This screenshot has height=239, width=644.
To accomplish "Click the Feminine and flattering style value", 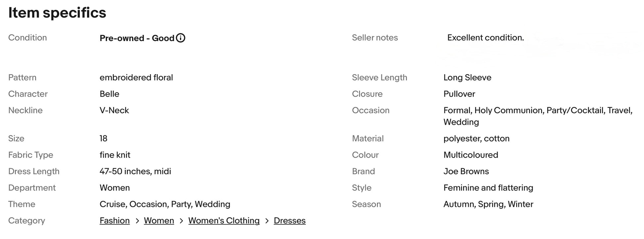I will [488, 188].
